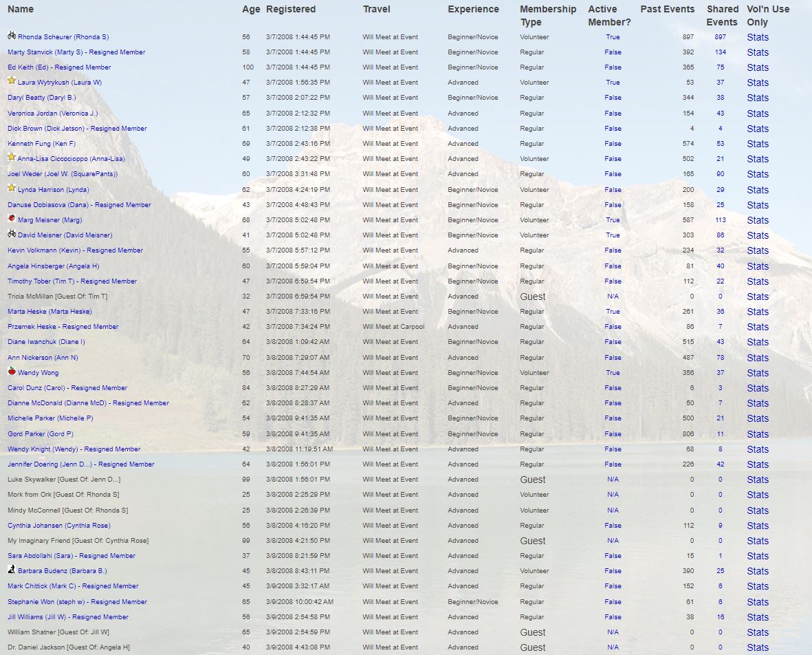Image resolution: width=812 pixels, height=655 pixels.
Task: Click ladybug icon beside Marg Meisner
Action: (x=12, y=219)
